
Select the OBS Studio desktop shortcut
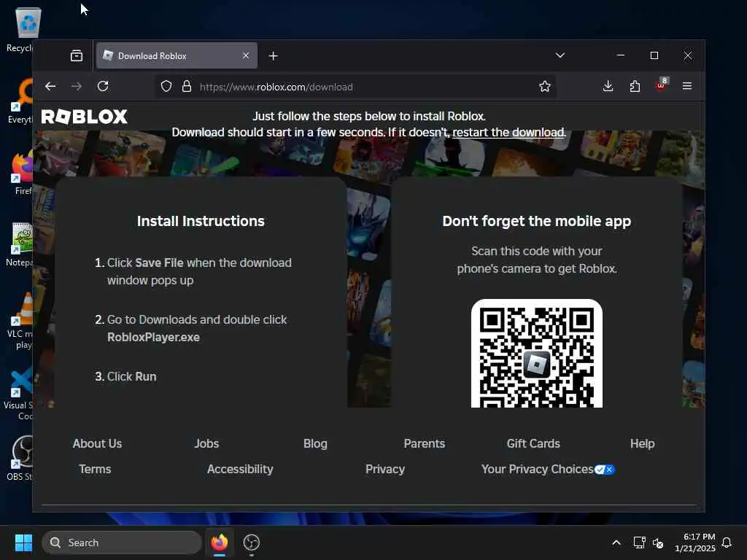(20, 458)
